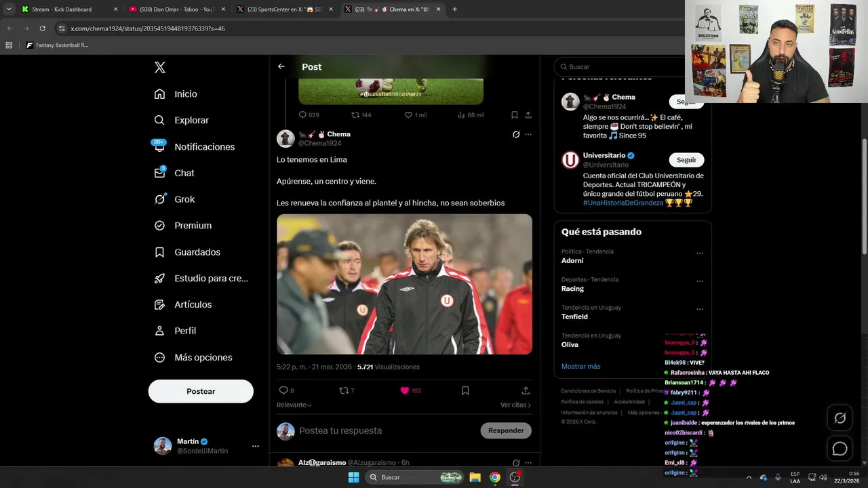
Task: Open account menu dots next to Martín
Action: (256, 446)
